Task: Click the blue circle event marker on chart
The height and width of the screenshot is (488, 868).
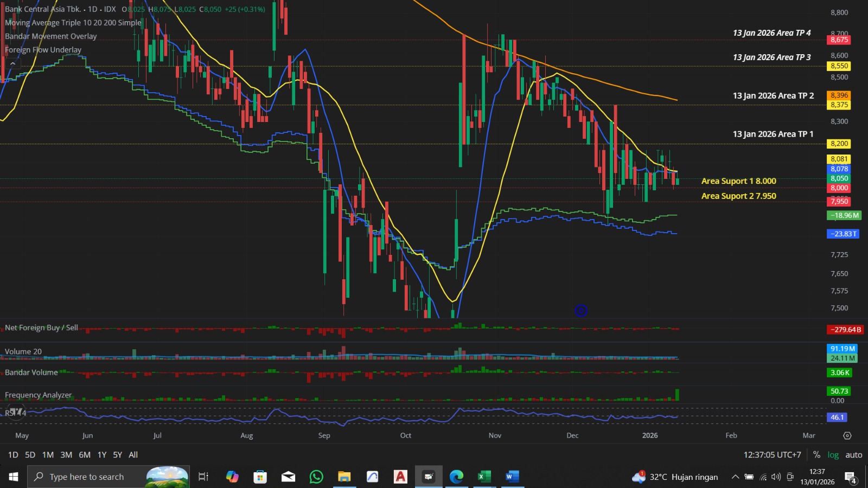Action: coord(580,311)
